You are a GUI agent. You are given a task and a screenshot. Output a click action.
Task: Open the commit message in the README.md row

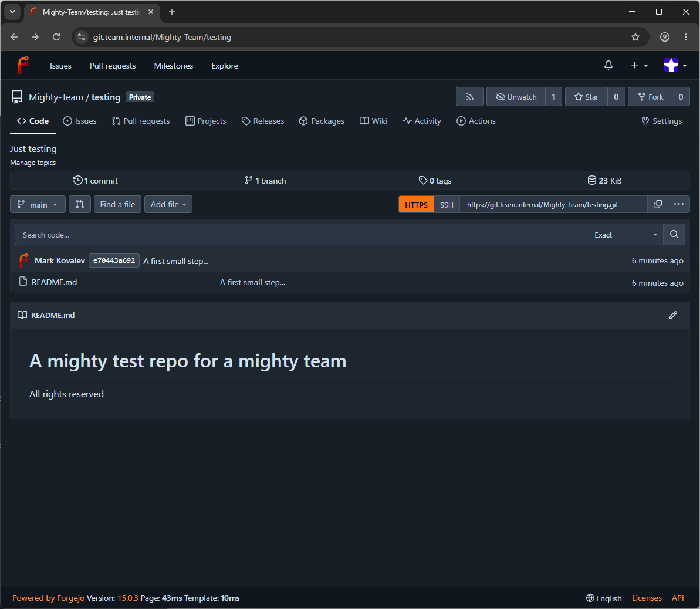click(x=252, y=282)
